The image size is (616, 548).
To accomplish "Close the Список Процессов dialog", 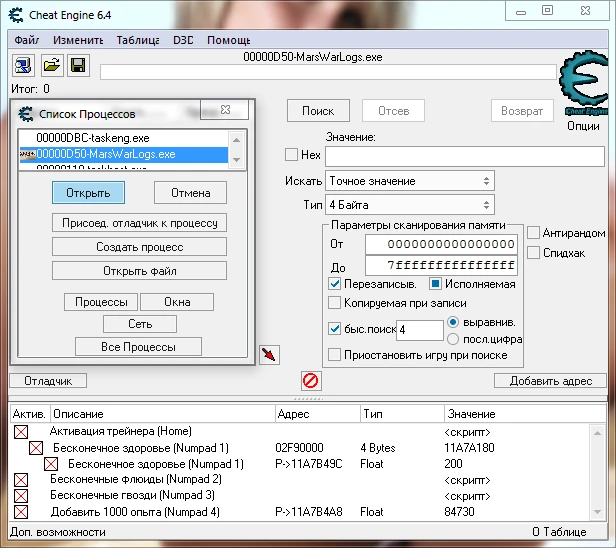I will click(225, 110).
